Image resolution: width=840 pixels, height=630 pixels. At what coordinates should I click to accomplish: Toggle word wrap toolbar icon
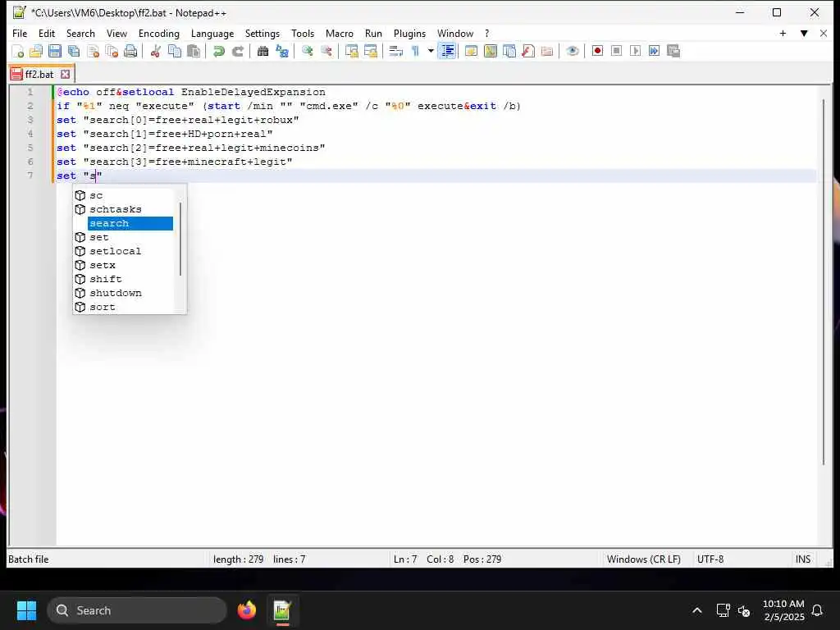[x=396, y=52]
